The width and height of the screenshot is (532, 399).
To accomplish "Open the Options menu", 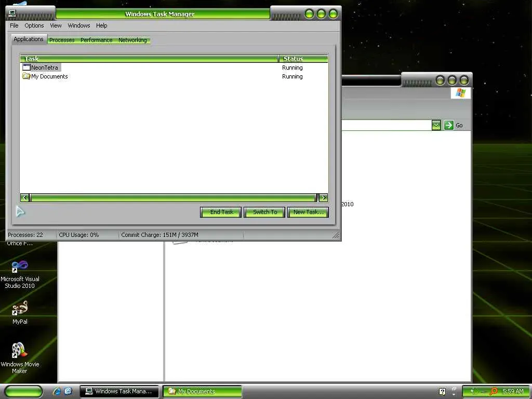I will click(x=34, y=25).
